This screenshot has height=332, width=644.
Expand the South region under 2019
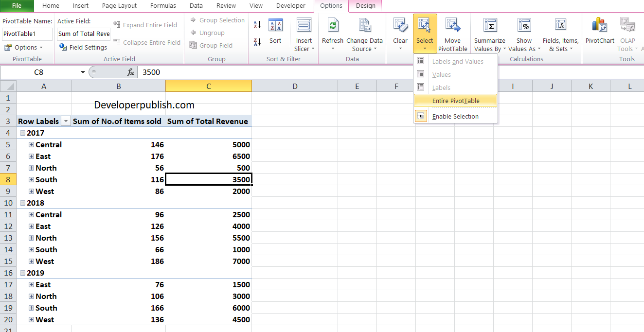coord(31,308)
